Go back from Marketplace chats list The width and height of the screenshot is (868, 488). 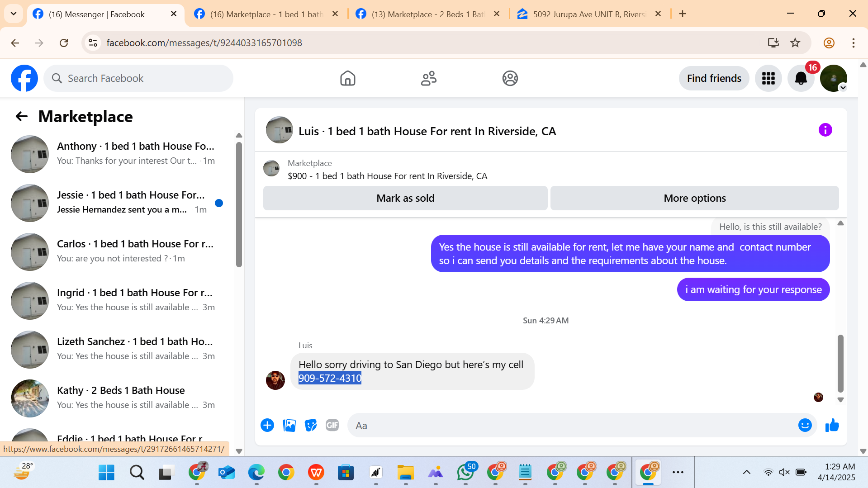click(x=22, y=117)
